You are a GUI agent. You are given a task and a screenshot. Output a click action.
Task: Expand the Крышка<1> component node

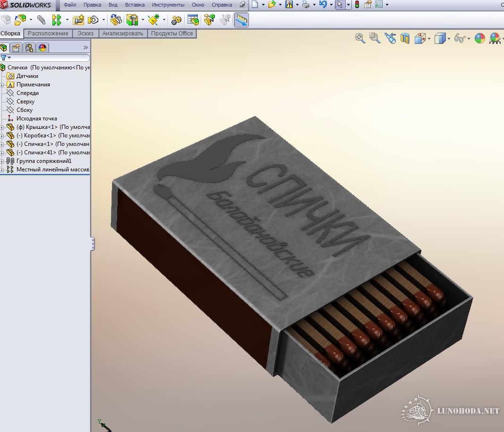(2, 127)
